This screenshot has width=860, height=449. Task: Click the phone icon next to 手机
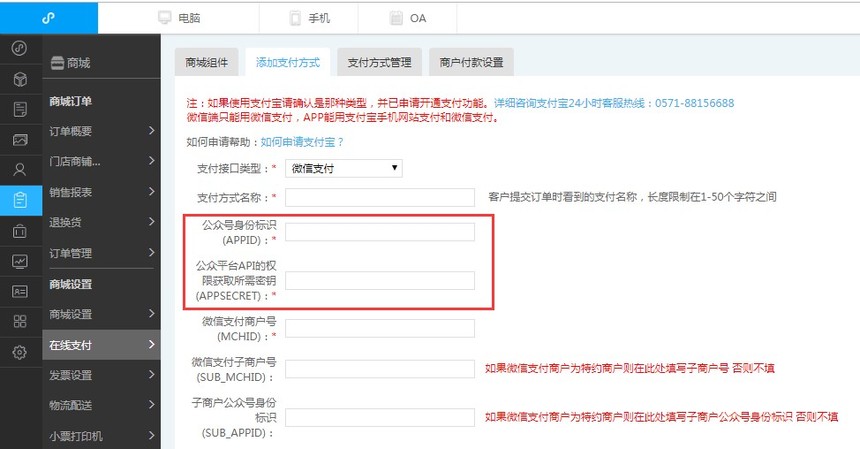point(295,18)
